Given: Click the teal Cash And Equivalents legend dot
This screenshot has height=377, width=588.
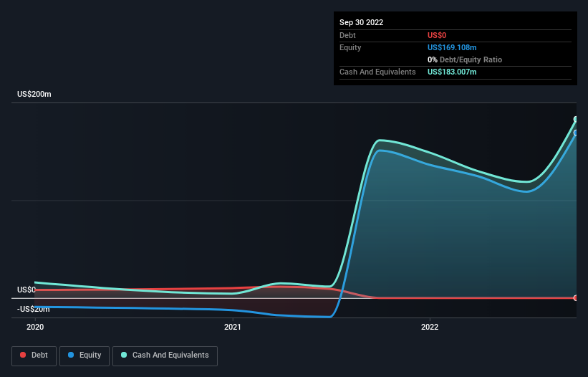Looking at the screenshot, I should pos(124,355).
